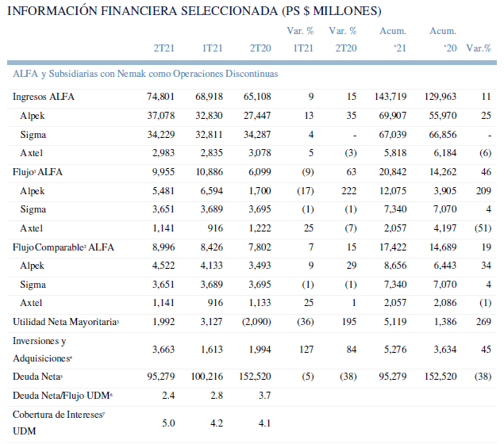Select the accumulated value 5,818
Screen dimensions: 504x444
coord(395,153)
